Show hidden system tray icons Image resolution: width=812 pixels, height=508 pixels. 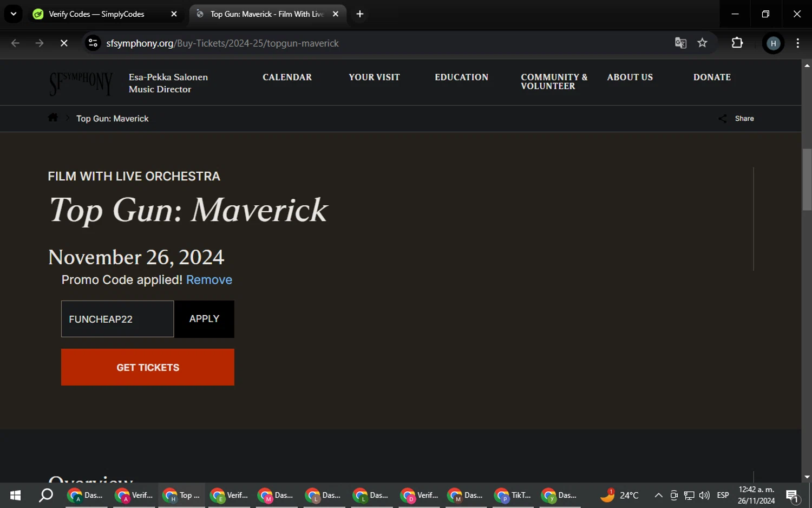658,495
